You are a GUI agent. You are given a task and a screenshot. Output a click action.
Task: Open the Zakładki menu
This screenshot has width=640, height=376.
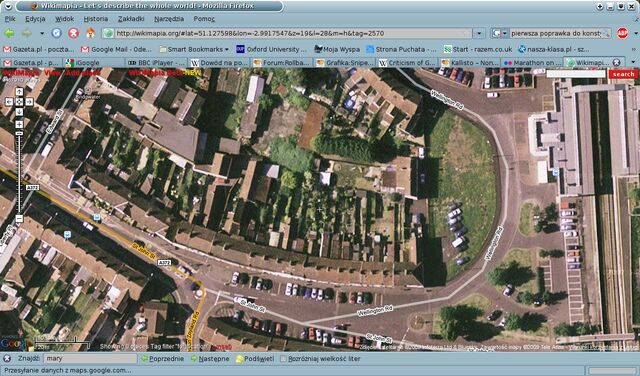coord(131,19)
